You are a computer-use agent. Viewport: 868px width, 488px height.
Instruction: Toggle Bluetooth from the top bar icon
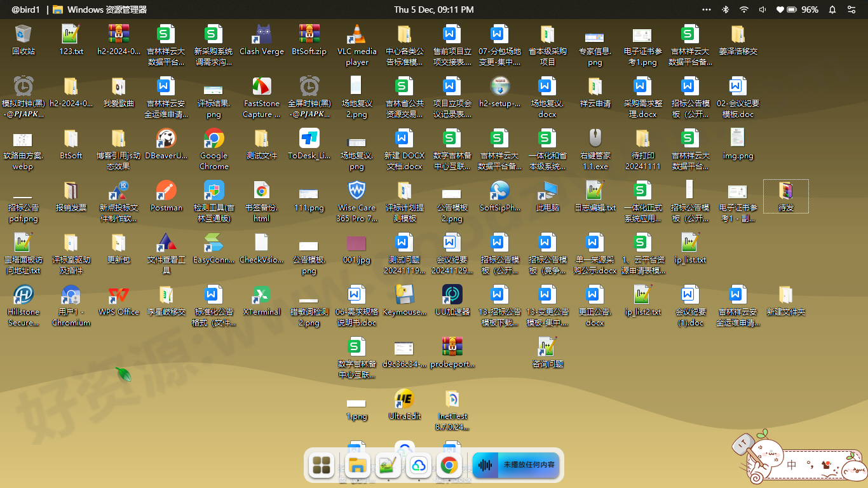click(x=725, y=10)
